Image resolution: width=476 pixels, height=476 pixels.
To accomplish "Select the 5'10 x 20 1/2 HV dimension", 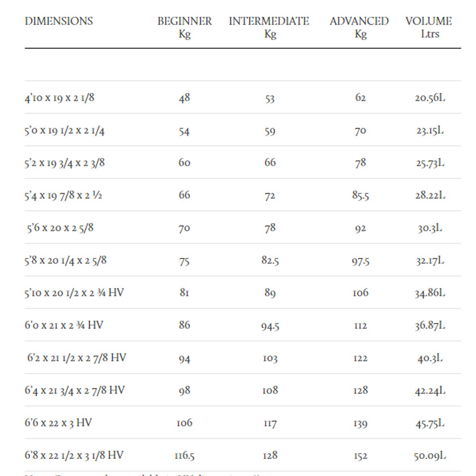I will (x=74, y=293).
